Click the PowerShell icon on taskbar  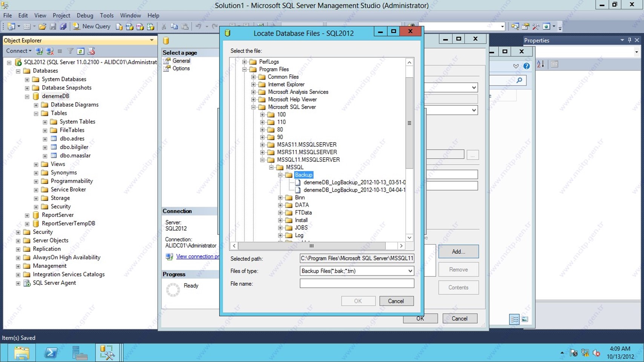point(51,353)
